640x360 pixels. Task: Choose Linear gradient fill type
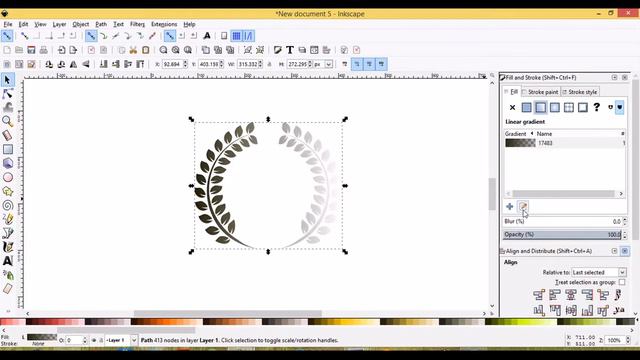[x=540, y=107]
